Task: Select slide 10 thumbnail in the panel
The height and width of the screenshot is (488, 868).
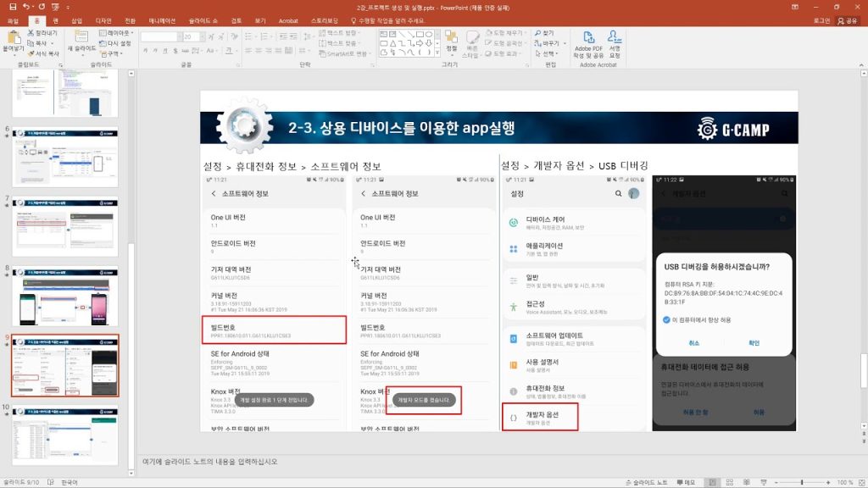Action: click(x=65, y=435)
